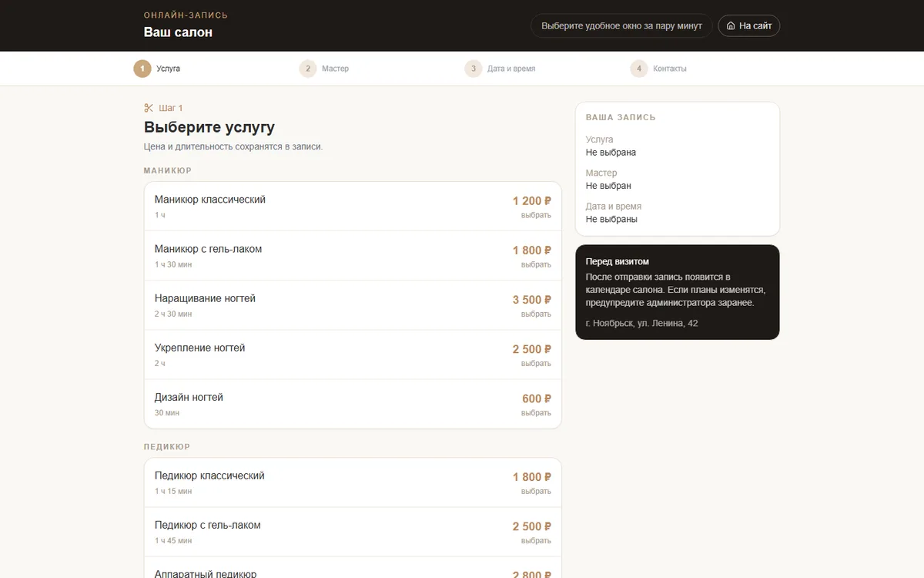Click the salon address г. Ноябрьск, ул. Ленина, 42

(x=641, y=323)
